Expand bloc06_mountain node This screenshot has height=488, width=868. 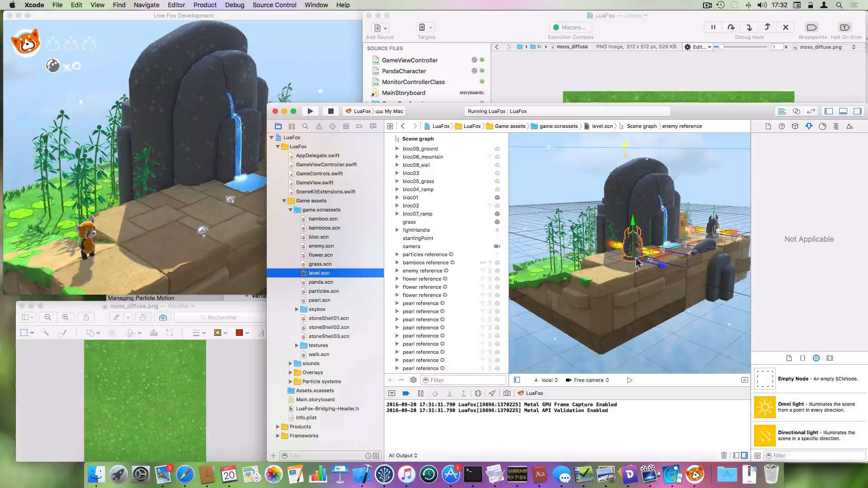click(x=397, y=157)
